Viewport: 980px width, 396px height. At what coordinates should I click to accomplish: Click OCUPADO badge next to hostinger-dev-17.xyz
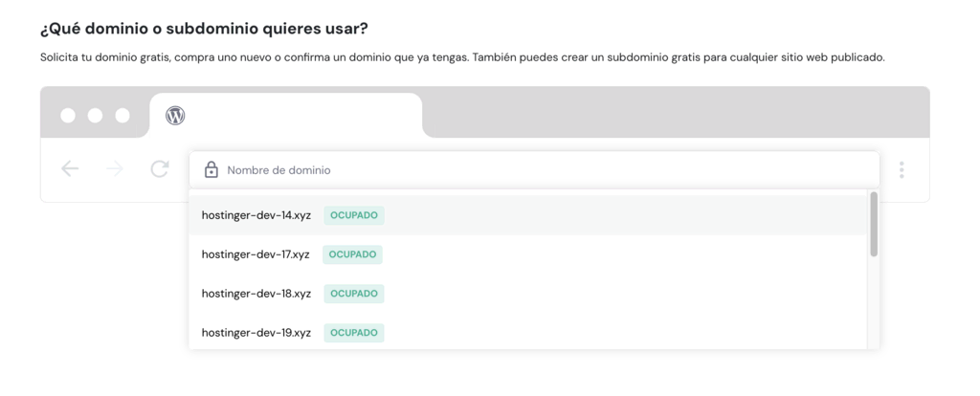tap(354, 254)
